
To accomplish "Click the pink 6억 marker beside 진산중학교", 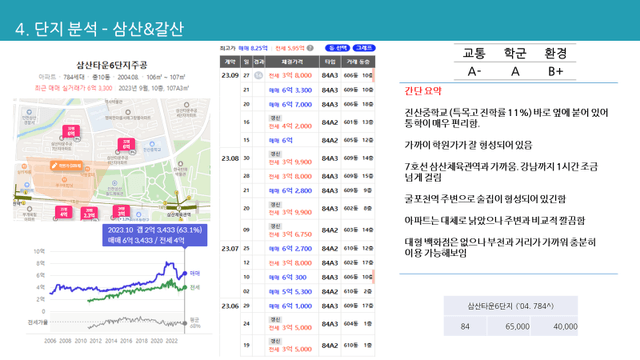I will [x=126, y=144].
